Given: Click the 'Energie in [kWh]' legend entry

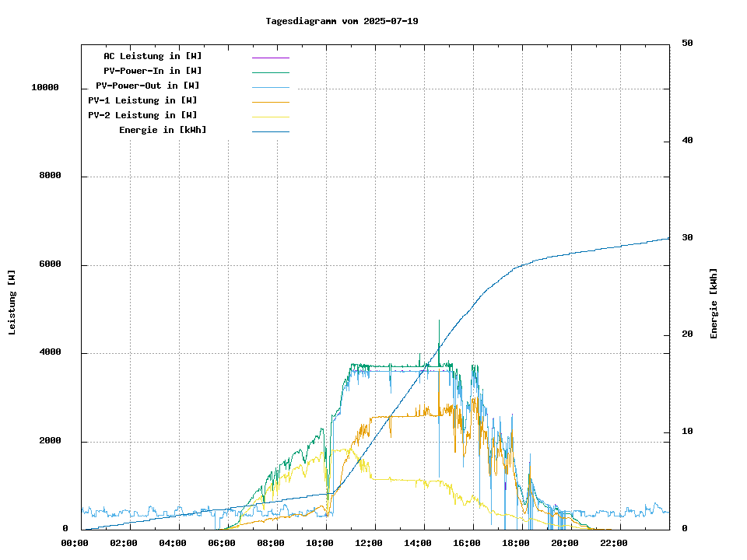Looking at the screenshot, I should (x=163, y=130).
